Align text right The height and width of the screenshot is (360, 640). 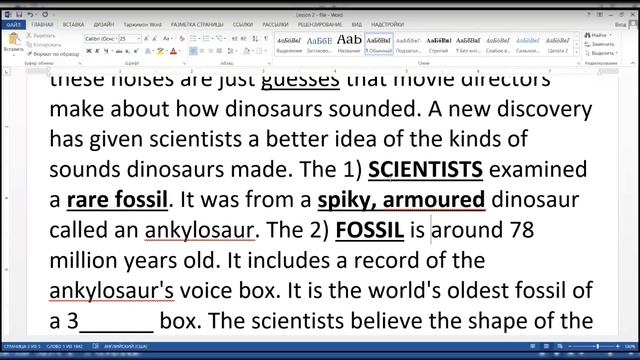click(211, 51)
